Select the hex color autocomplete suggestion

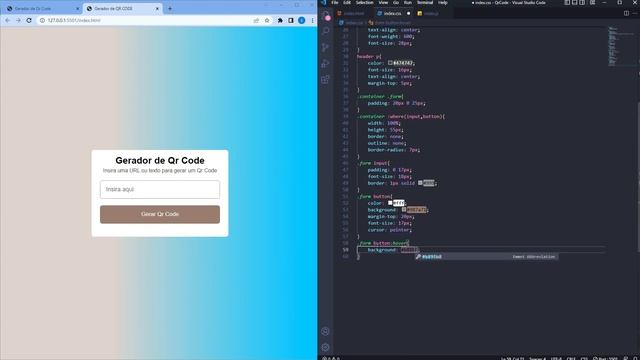coord(487,257)
